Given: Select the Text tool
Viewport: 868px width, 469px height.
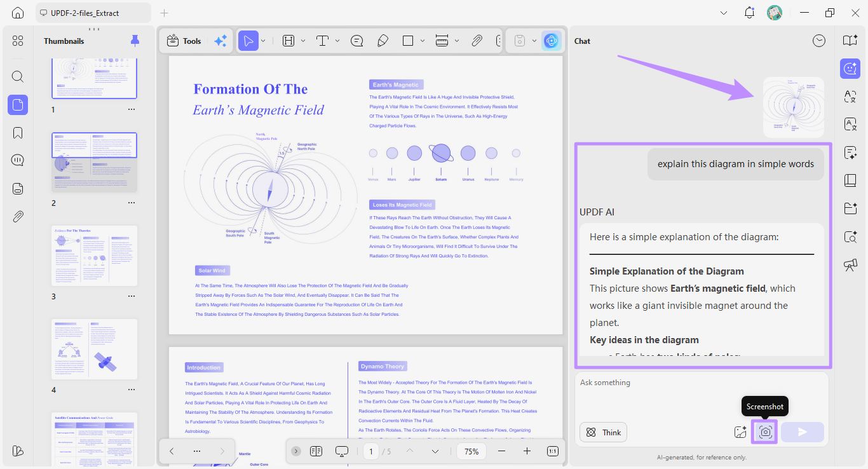Looking at the screenshot, I should (x=322, y=41).
